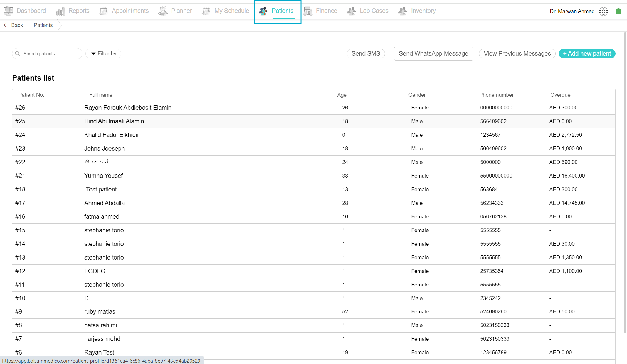Image resolution: width=627 pixels, height=364 pixels.
Task: Focus the Search patients input field
Action: (x=47, y=54)
